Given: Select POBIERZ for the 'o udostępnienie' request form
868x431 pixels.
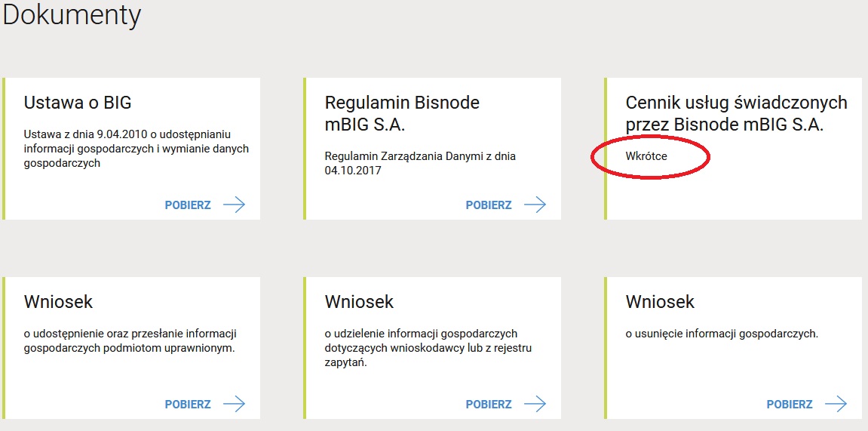Looking at the screenshot, I should 188,405.
